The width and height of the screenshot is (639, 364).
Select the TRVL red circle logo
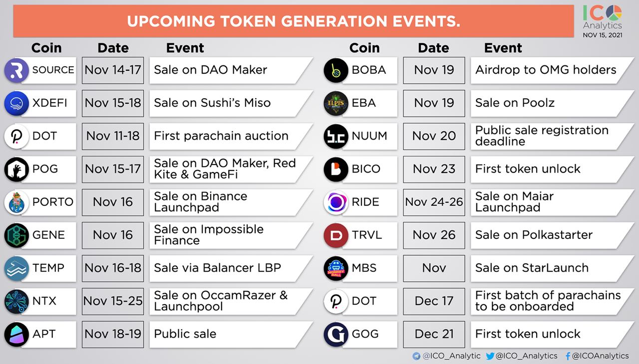[336, 235]
